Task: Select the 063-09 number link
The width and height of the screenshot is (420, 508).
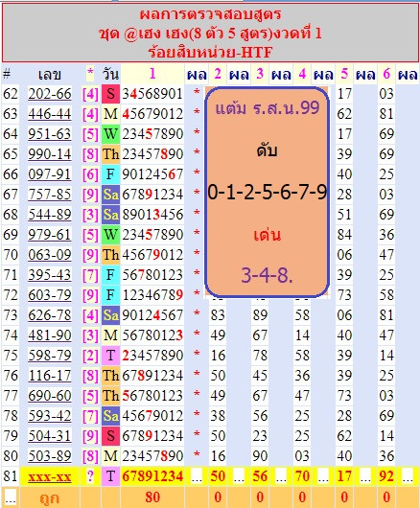Action: pyautogui.click(x=50, y=255)
